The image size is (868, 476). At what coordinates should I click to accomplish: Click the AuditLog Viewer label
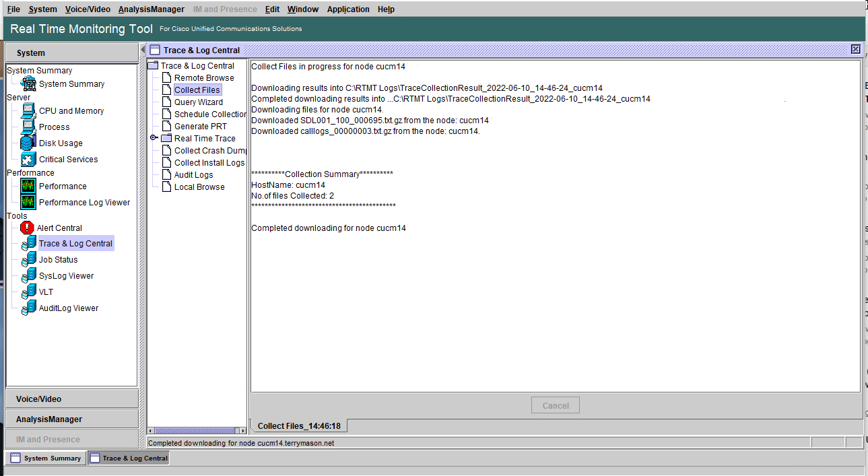tap(69, 308)
